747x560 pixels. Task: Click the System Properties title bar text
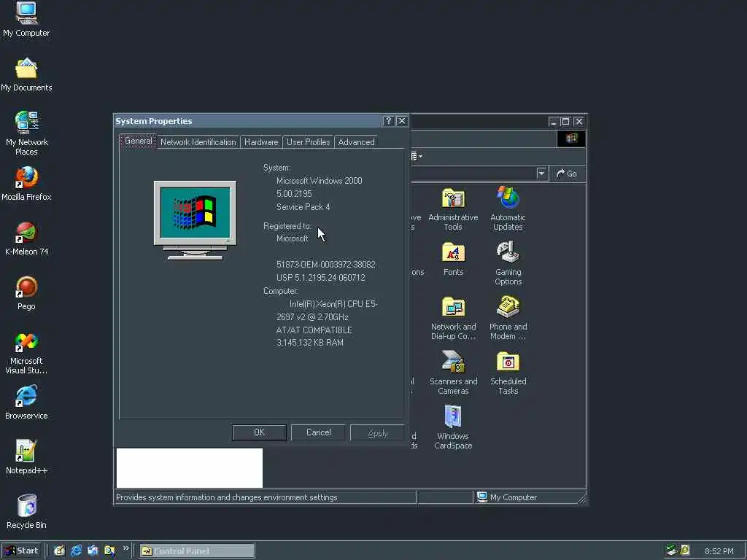coord(153,121)
